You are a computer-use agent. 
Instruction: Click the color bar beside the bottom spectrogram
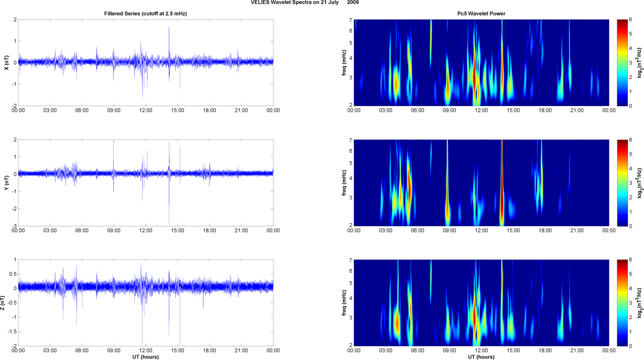point(622,303)
